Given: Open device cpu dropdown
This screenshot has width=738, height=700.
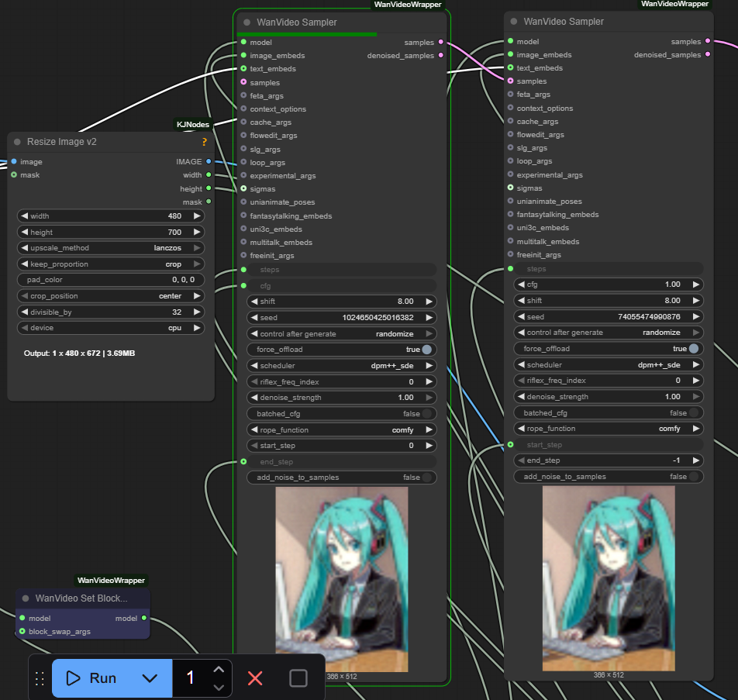Looking at the screenshot, I should click(x=111, y=328).
